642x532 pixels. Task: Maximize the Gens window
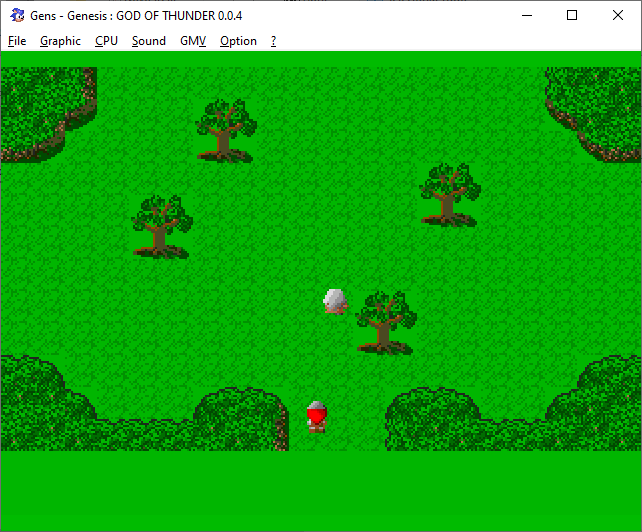click(x=572, y=16)
